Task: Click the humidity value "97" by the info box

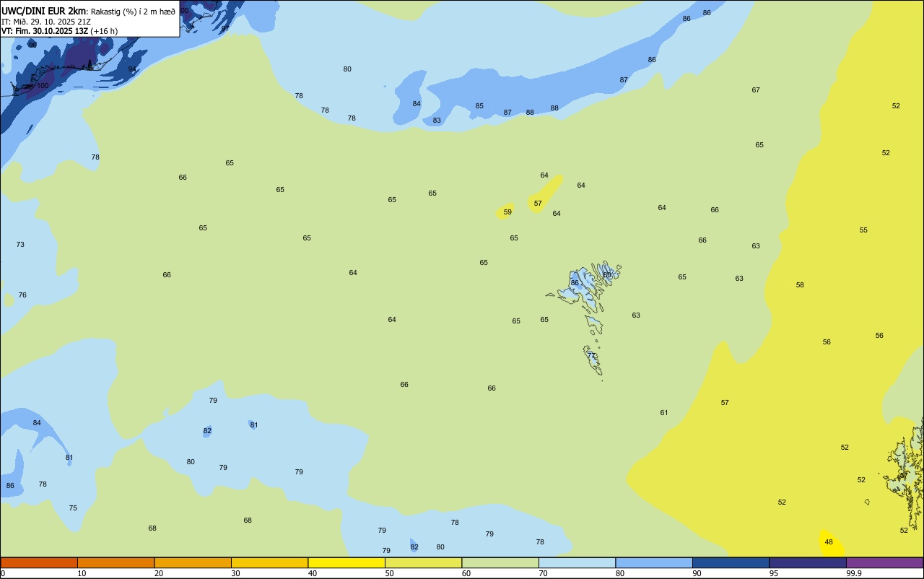Action: 225,29
